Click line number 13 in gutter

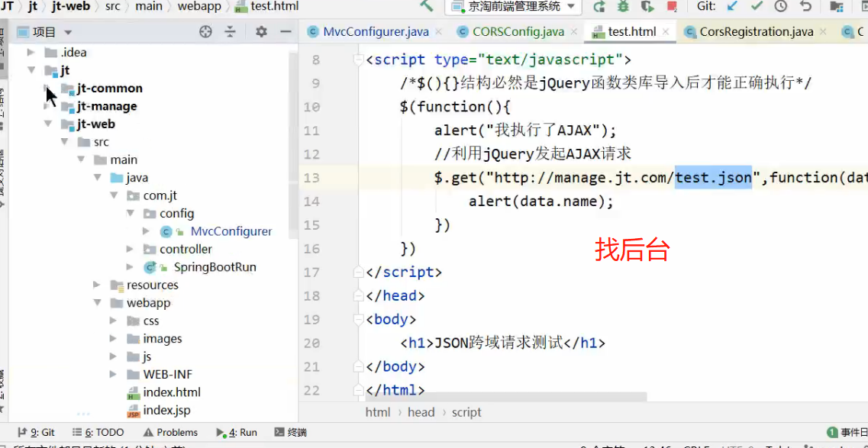[x=312, y=178]
